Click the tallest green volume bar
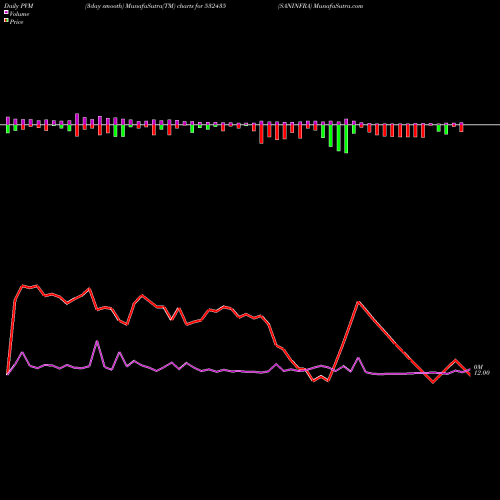This screenshot has width=500, height=500. pyautogui.click(x=346, y=139)
